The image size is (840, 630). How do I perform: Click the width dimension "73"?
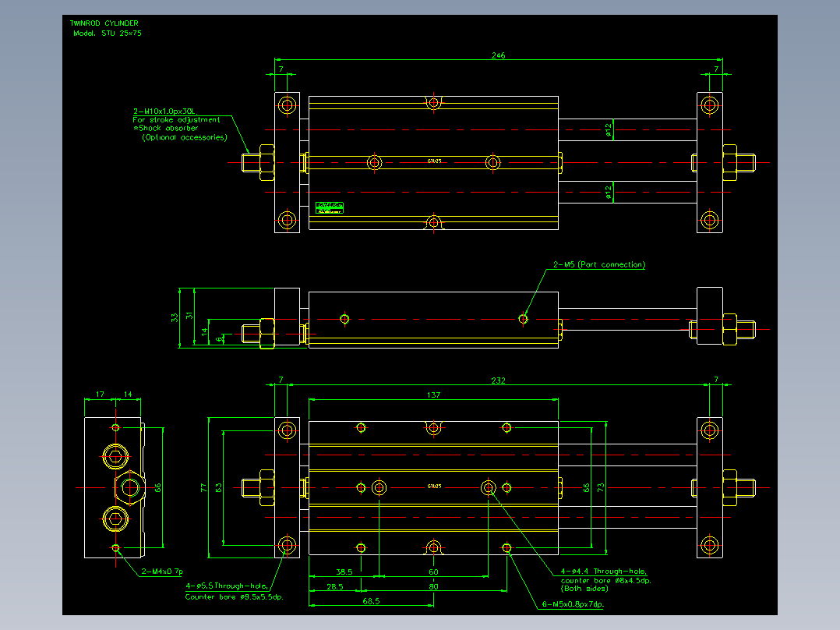pyautogui.click(x=601, y=487)
